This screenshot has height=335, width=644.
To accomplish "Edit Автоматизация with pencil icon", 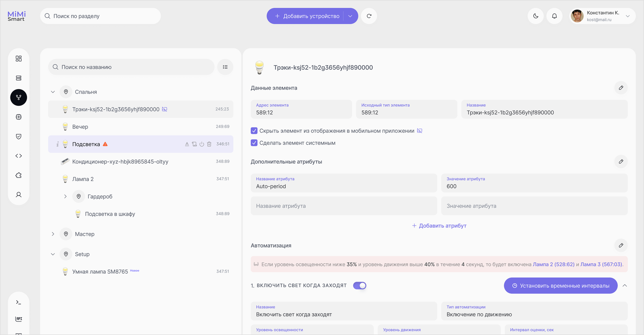I will [621, 245].
